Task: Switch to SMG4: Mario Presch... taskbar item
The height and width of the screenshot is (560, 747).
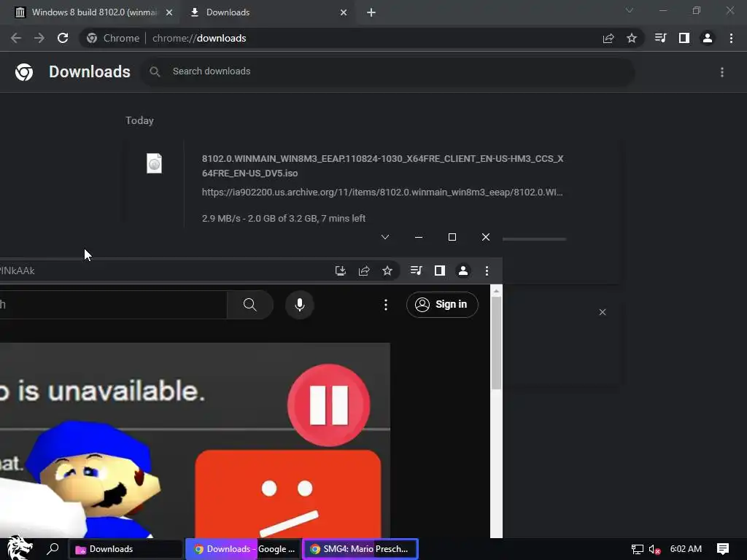Action: [360, 549]
